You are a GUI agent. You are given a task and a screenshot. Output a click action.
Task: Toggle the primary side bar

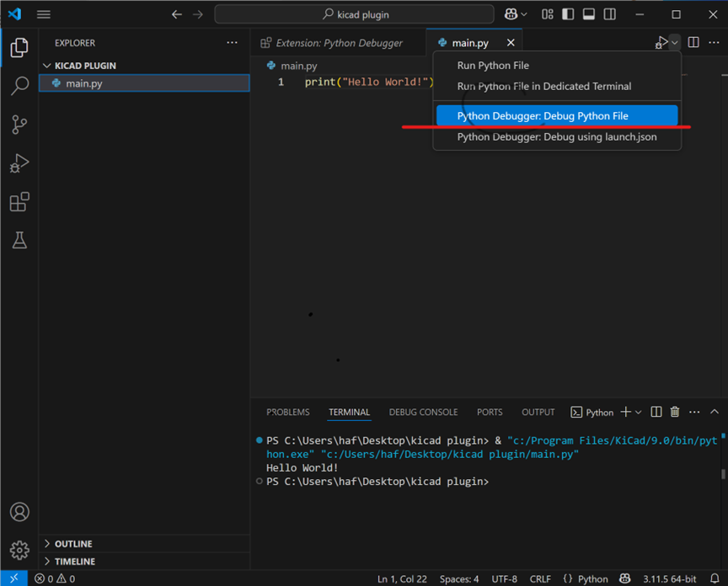point(568,14)
